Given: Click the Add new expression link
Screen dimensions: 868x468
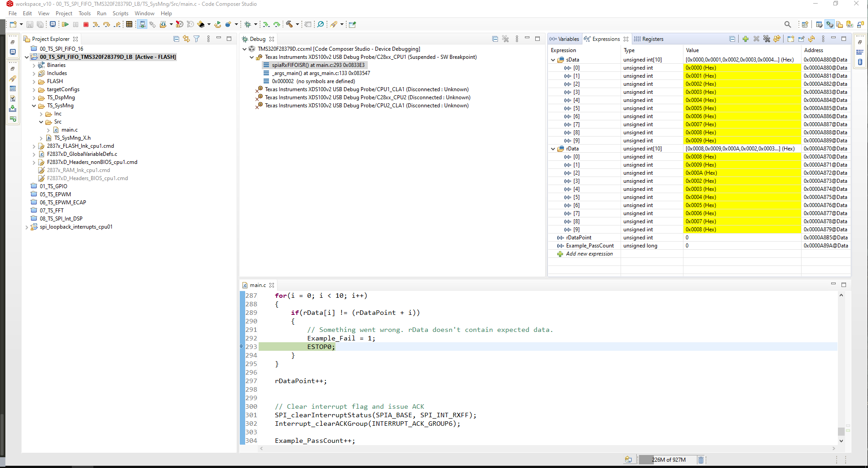Looking at the screenshot, I should [x=589, y=254].
